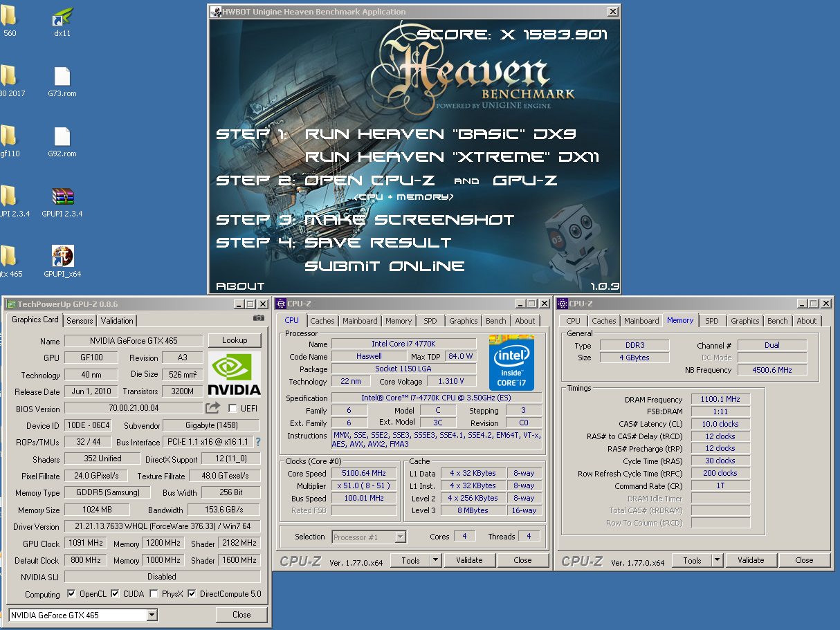The height and width of the screenshot is (630, 840).
Task: Open the gtx 465 folder icon
Action: (8, 257)
